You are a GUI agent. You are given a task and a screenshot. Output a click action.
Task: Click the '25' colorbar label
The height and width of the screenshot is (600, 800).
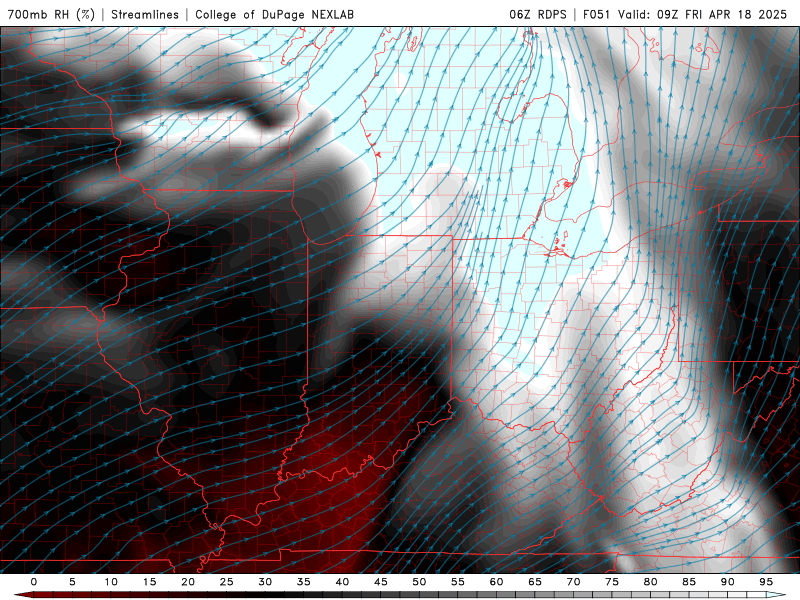tap(227, 582)
